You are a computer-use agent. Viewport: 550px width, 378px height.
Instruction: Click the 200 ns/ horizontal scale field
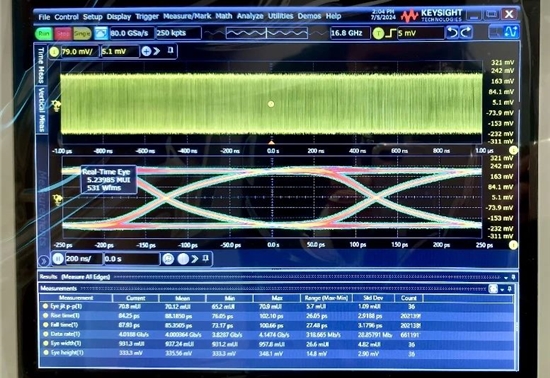pyautogui.click(x=83, y=259)
